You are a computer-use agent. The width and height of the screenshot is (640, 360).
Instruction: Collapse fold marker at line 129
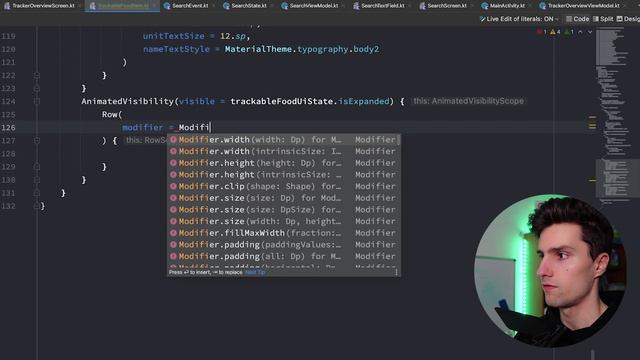click(37, 167)
